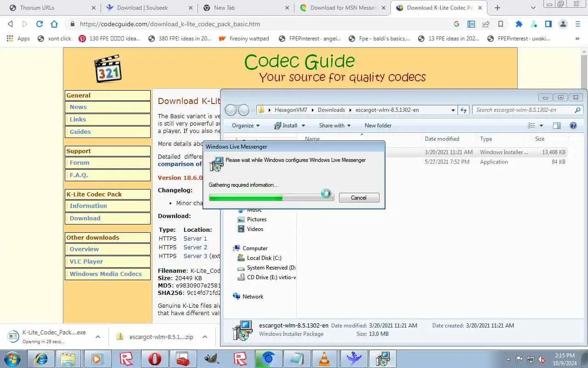Switch to the Thorium URLs tab

pos(52,8)
